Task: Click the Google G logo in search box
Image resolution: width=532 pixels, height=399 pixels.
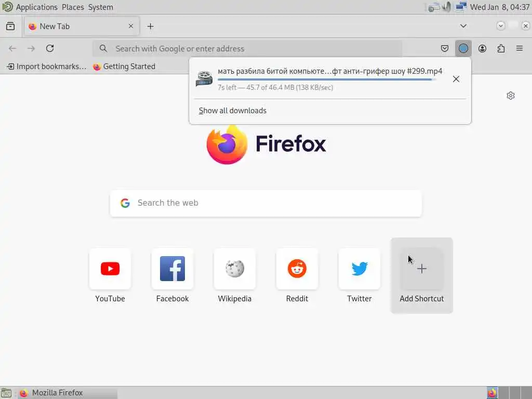Action: (125, 203)
